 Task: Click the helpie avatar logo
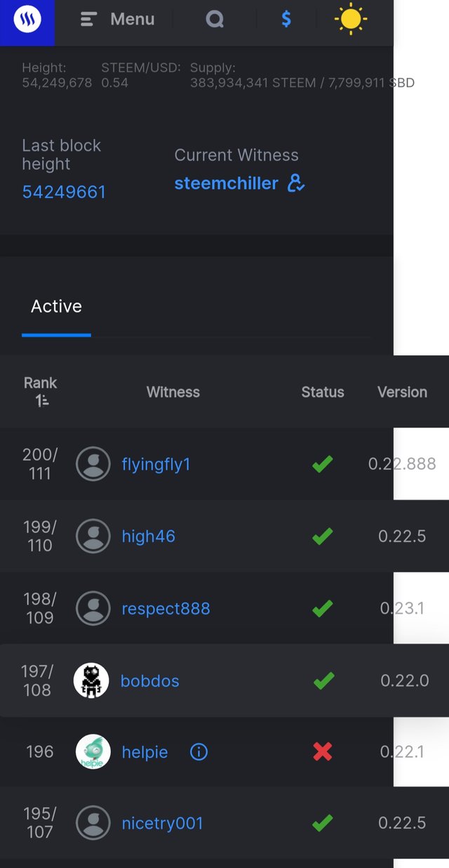(x=93, y=752)
